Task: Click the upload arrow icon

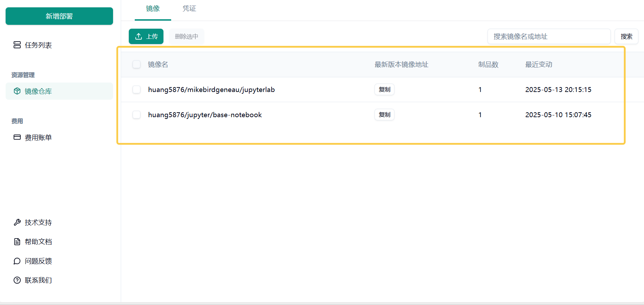Action: point(139,36)
